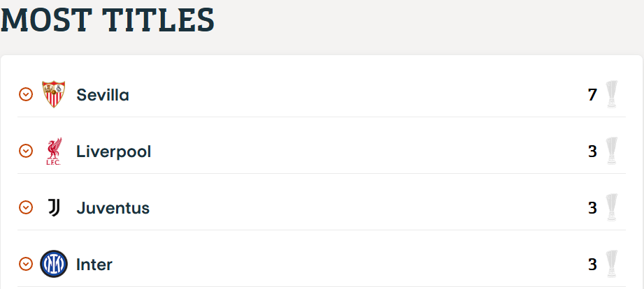The height and width of the screenshot is (289, 644).
Task: Select the Inter team name
Action: pyautogui.click(x=94, y=265)
